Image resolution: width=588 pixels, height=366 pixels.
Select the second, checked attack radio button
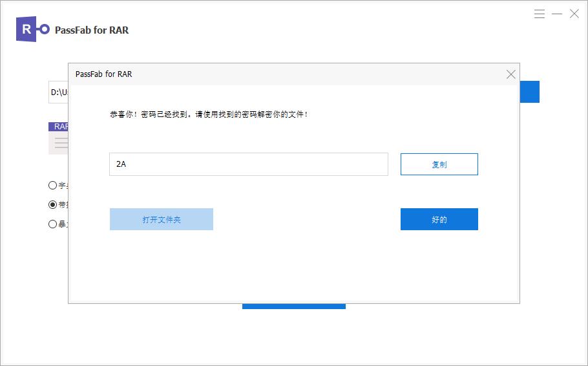[53, 205]
